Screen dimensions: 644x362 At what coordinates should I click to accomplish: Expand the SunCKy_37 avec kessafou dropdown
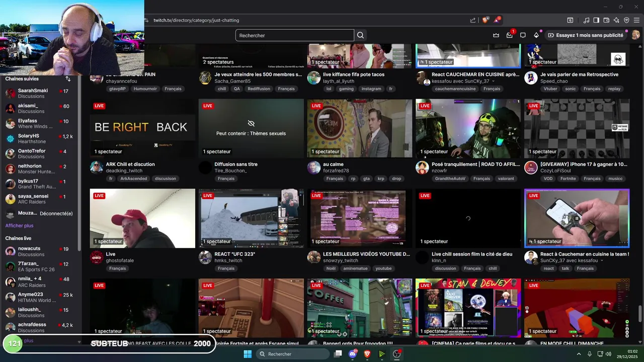tap(602, 261)
